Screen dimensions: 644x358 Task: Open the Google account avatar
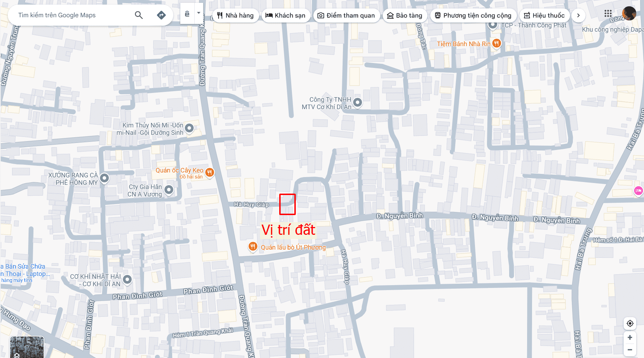coord(629,14)
